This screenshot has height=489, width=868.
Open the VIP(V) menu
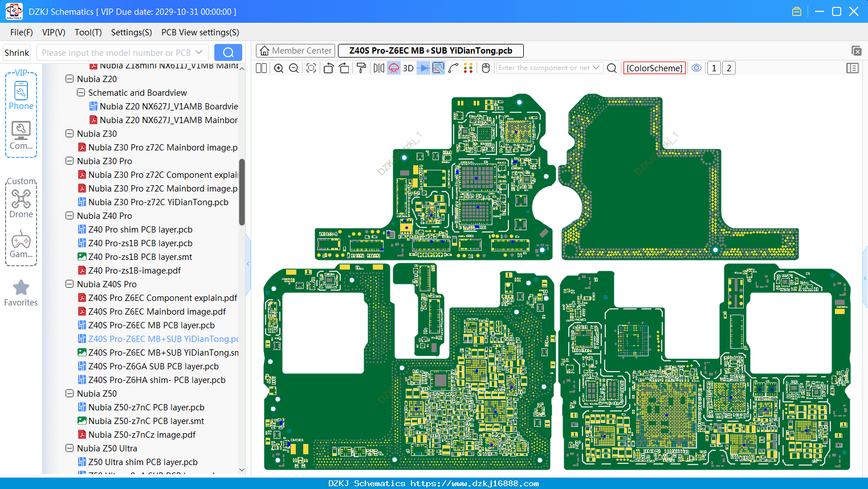pyautogui.click(x=54, y=32)
